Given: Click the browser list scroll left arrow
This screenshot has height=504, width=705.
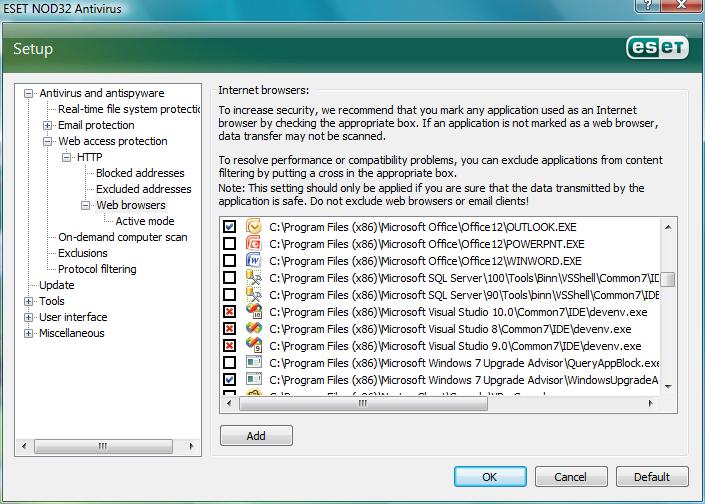Looking at the screenshot, I should tap(229, 403).
